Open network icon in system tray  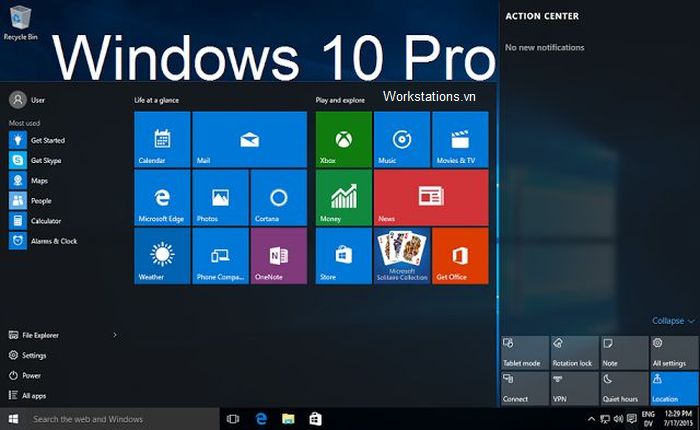click(x=605, y=419)
